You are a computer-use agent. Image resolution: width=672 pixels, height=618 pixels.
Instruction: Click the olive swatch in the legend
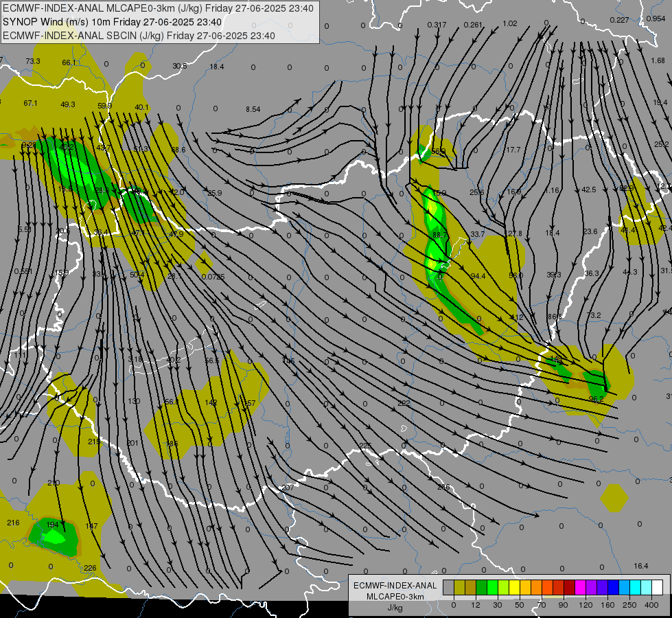pyautogui.click(x=459, y=587)
